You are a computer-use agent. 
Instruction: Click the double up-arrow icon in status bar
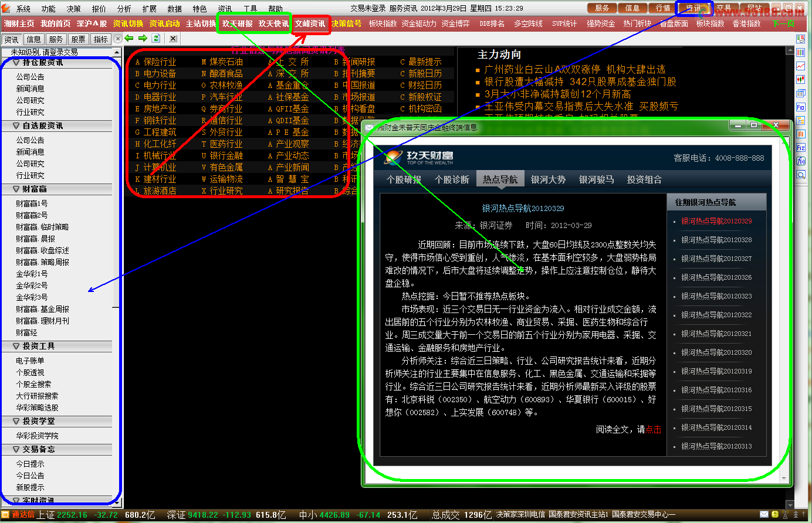[x=796, y=515]
